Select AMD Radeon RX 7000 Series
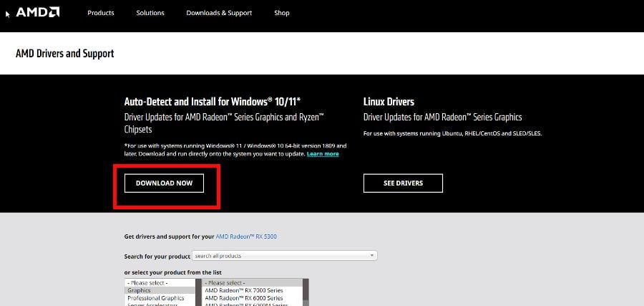This screenshot has height=306, width=644. [252, 290]
